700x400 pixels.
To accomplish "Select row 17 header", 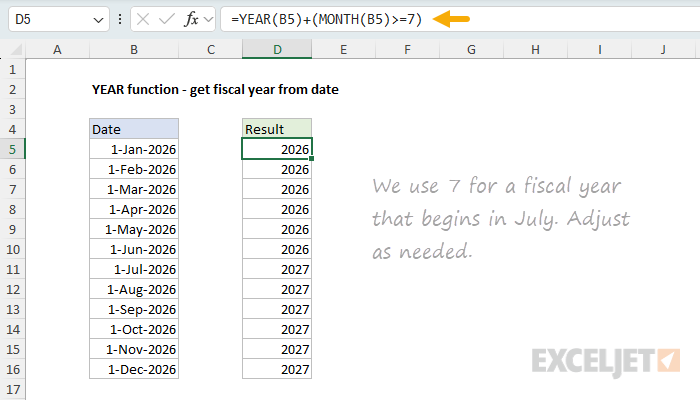I will (x=12, y=389).
